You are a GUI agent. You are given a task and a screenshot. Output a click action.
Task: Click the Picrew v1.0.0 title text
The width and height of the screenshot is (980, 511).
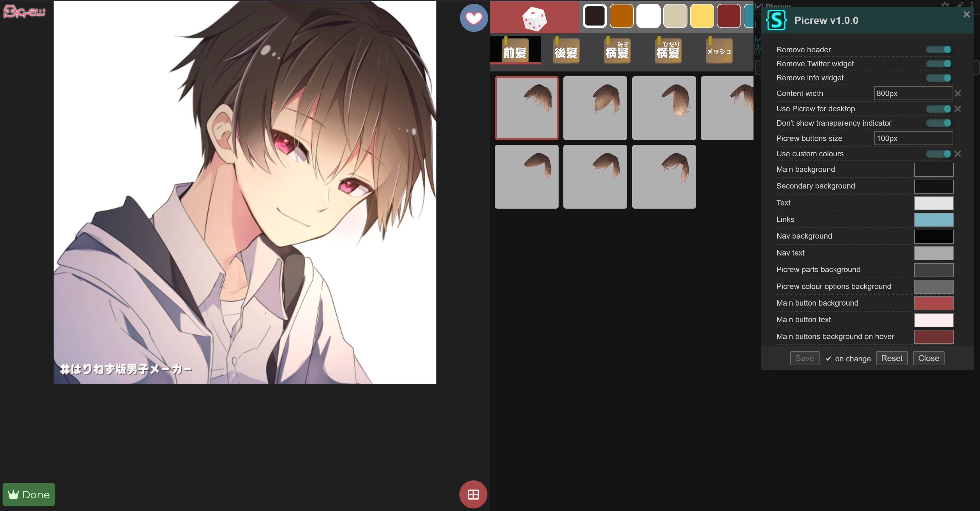826,20
